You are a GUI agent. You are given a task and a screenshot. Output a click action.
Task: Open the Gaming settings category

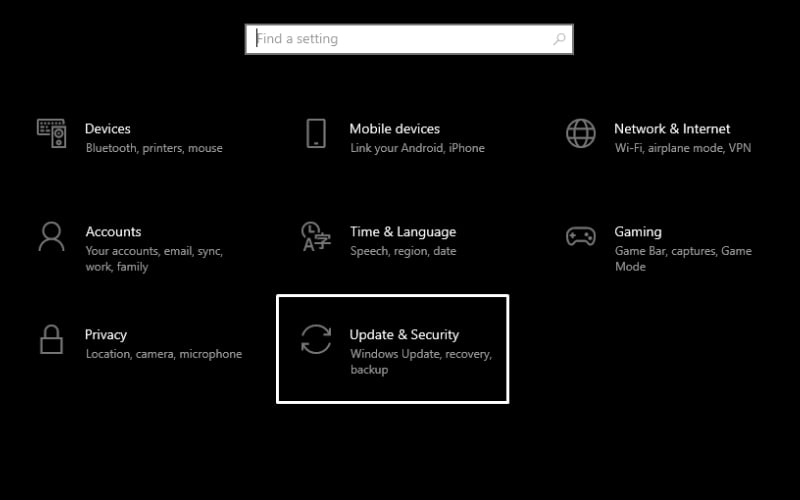(638, 232)
